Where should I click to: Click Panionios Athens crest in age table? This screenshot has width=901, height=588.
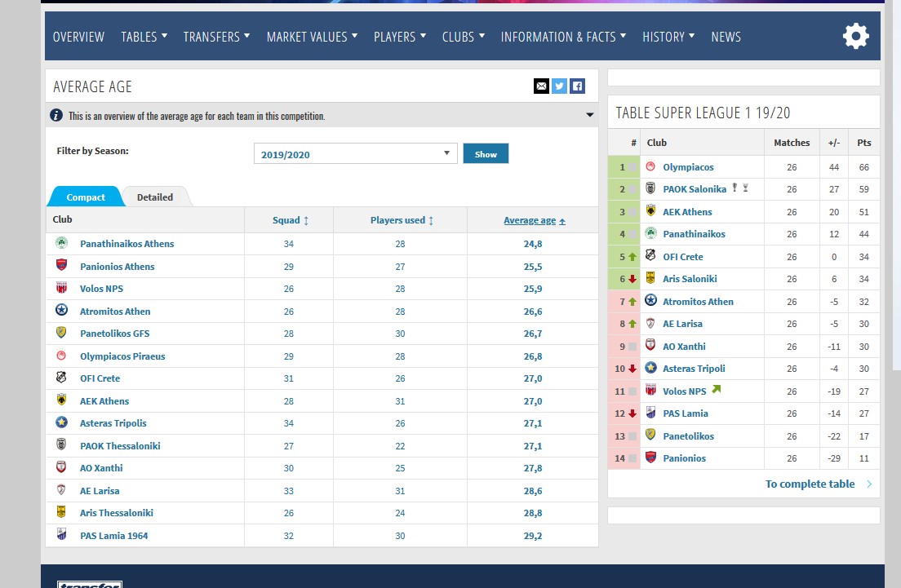(61, 265)
